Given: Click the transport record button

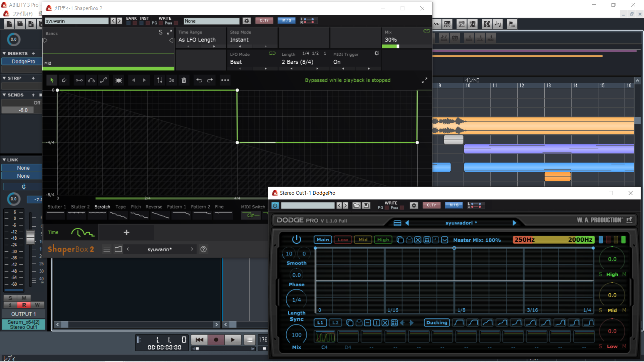Looking at the screenshot, I should tap(216, 340).
